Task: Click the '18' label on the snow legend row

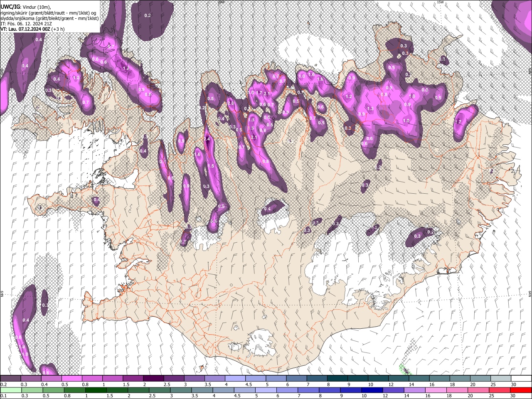Action: 452,384
